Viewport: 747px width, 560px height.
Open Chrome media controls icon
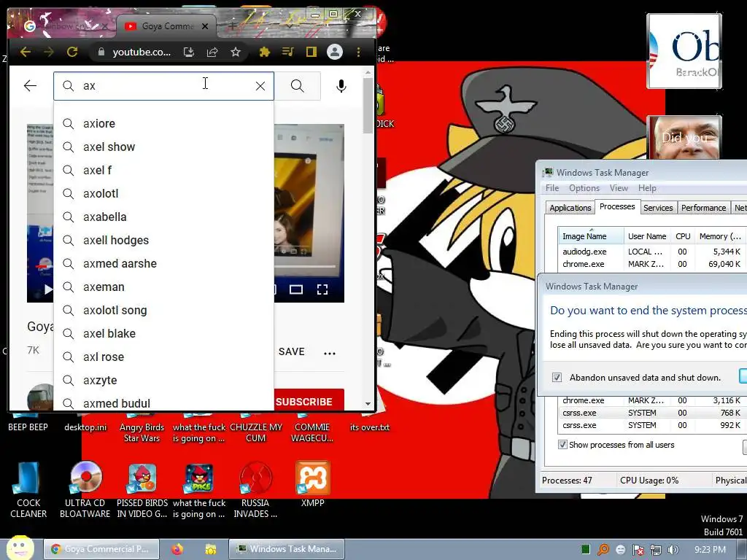coord(287,52)
